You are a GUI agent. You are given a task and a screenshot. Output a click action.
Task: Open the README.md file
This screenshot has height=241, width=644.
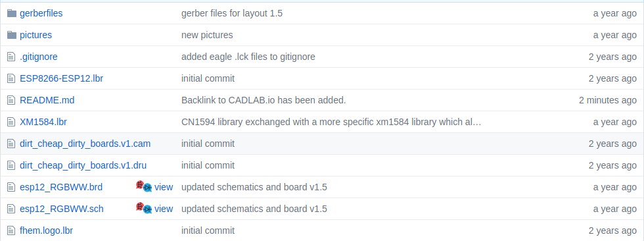(x=47, y=100)
